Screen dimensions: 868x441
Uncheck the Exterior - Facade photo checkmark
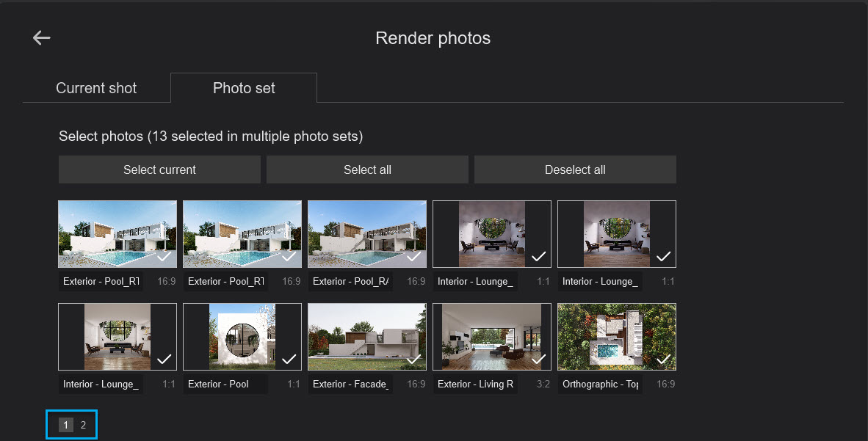pyautogui.click(x=414, y=359)
